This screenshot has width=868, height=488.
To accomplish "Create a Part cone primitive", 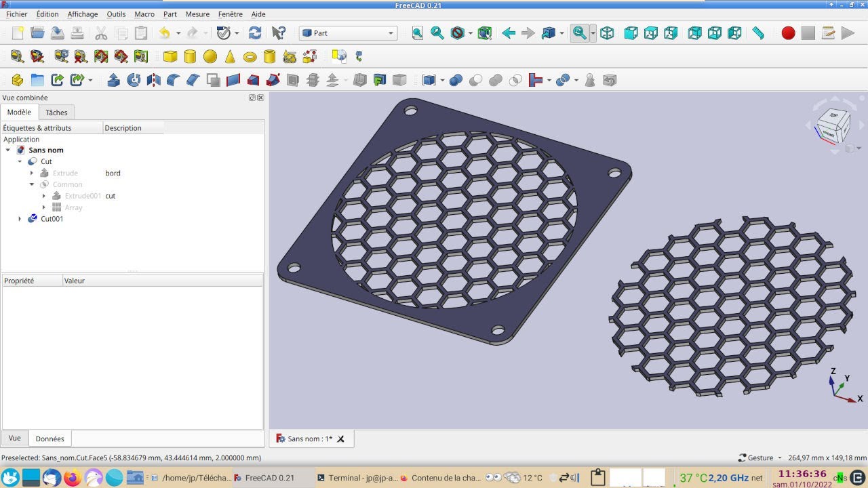I will pos(230,56).
